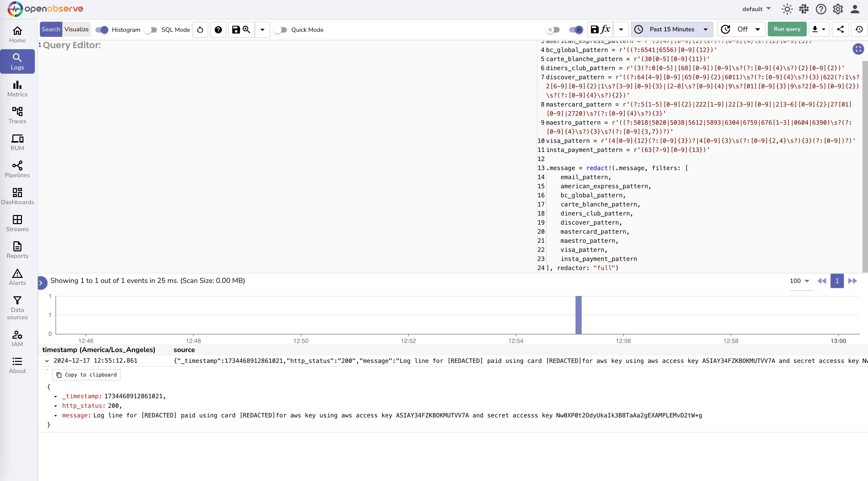Screen dimensions: 868x481
Task: Click Copy to clipboard button
Action: [87, 375]
